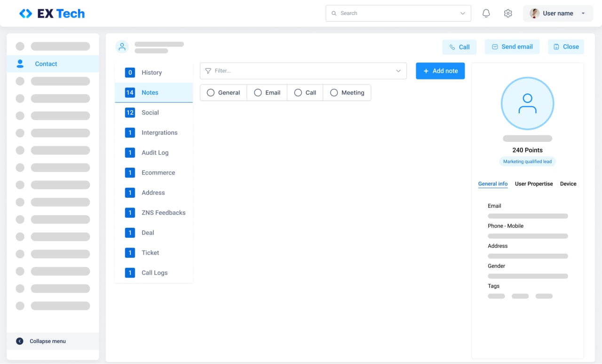Click the filter funnel icon
This screenshot has height=364, width=602.
208,71
